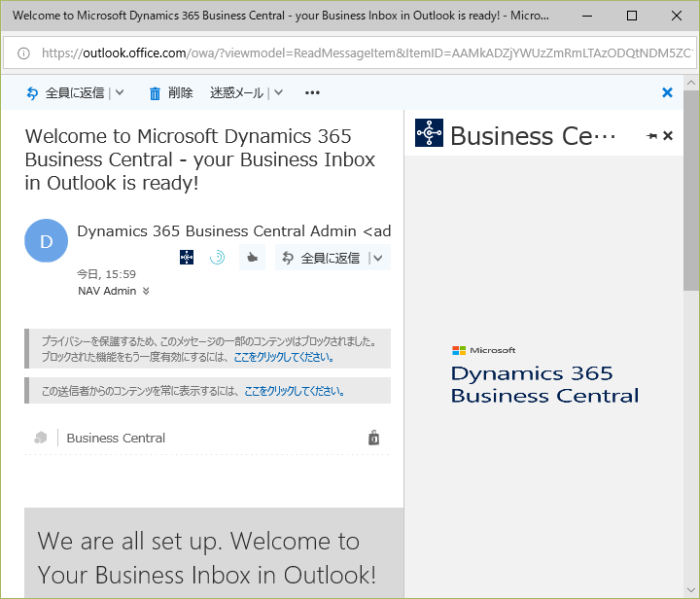The height and width of the screenshot is (599, 700).
Task: Click the trash can delete icon
Action: tap(155, 93)
